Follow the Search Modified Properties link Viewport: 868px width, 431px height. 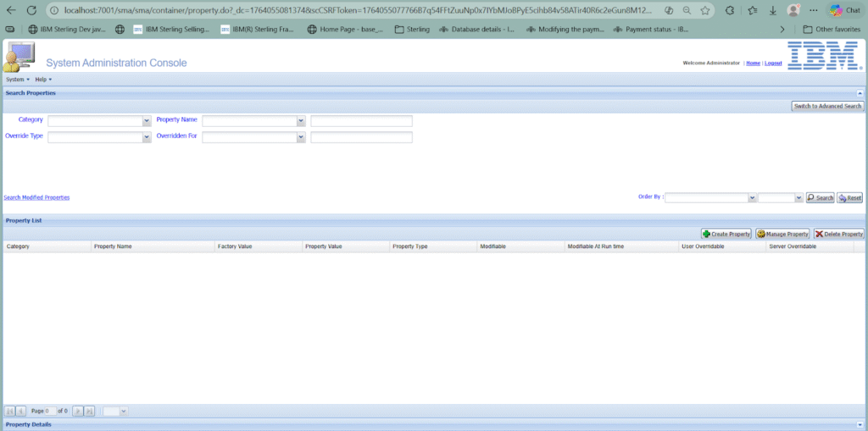[36, 197]
